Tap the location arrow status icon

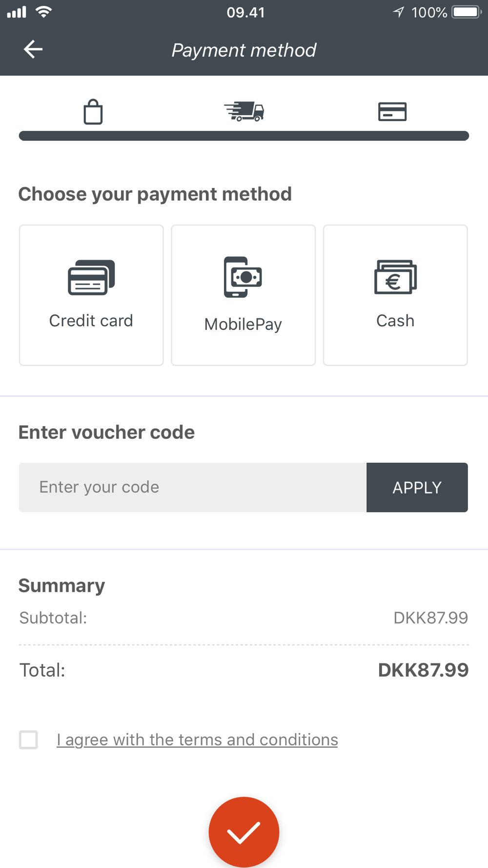(399, 12)
